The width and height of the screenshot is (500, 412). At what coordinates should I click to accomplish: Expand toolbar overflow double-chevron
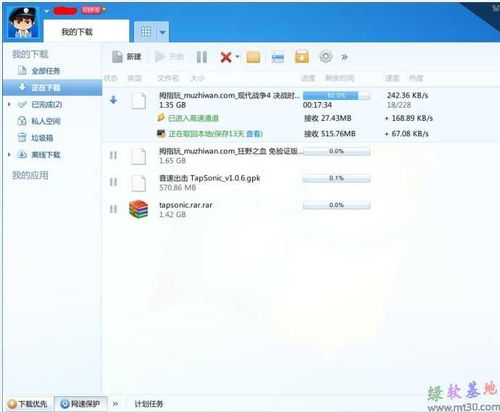point(345,57)
